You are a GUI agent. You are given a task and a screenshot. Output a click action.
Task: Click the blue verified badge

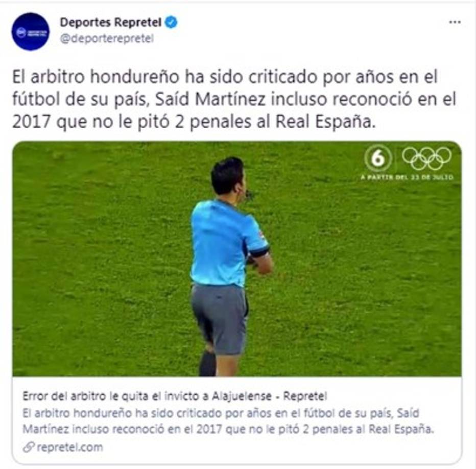point(171,22)
